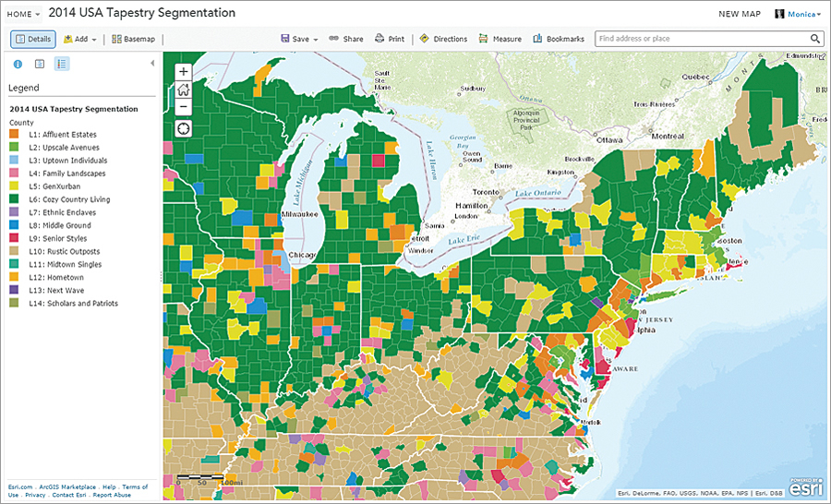Click the Save disk icon
831x504 pixels.
click(x=284, y=39)
